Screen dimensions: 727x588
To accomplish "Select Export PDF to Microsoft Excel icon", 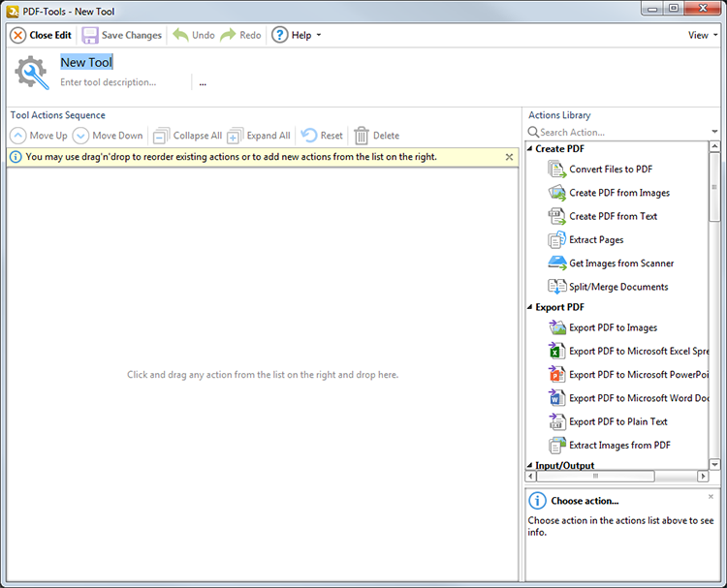I will click(x=556, y=352).
